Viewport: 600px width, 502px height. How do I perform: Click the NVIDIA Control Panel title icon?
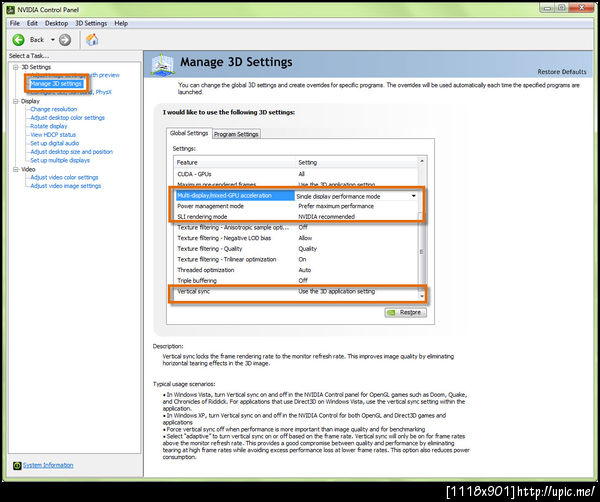coord(11,9)
